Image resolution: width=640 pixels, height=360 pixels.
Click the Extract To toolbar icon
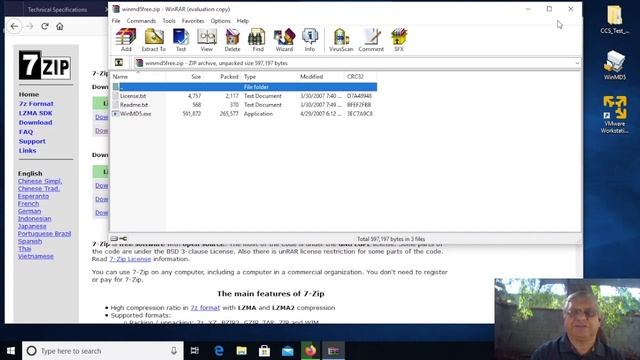[x=153, y=40]
